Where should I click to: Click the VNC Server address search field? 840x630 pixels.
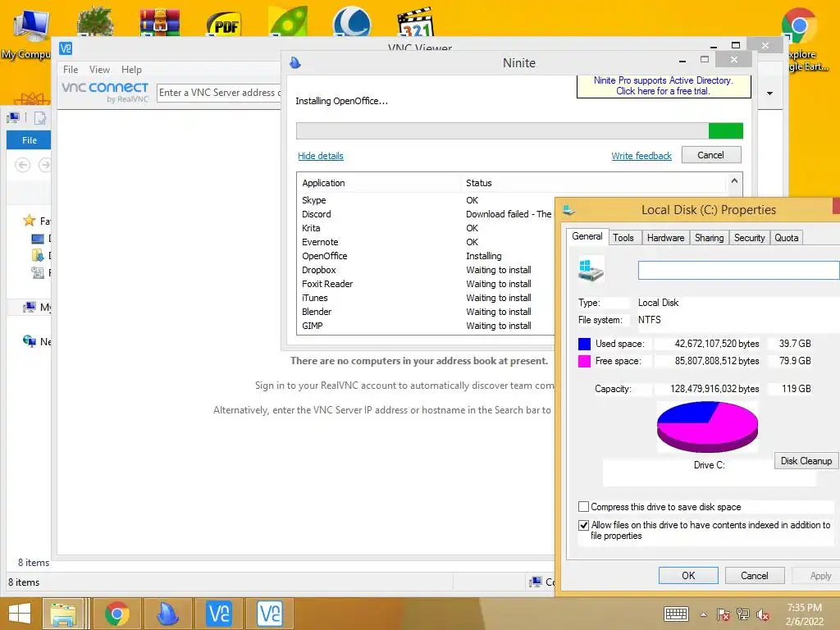click(219, 93)
